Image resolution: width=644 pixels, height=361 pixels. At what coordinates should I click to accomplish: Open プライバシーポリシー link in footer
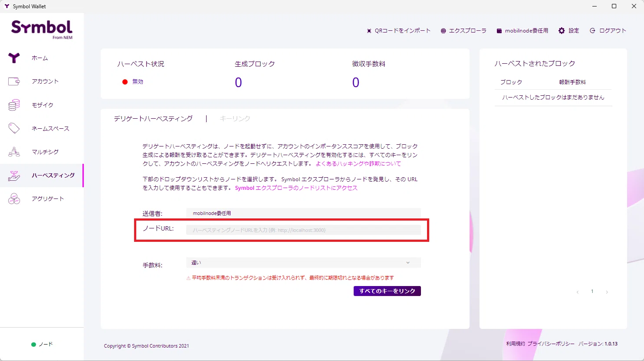[x=551, y=344]
